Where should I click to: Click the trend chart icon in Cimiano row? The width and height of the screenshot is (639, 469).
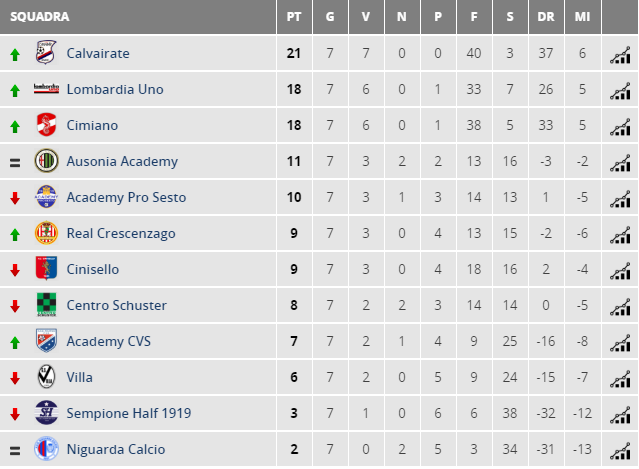click(x=620, y=127)
